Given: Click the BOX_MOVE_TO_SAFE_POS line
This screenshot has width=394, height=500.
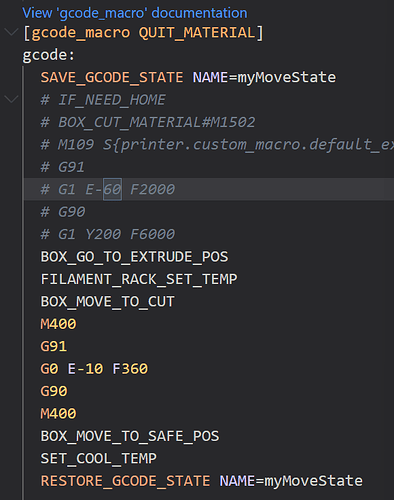Looking at the screenshot, I should click(x=130, y=436).
